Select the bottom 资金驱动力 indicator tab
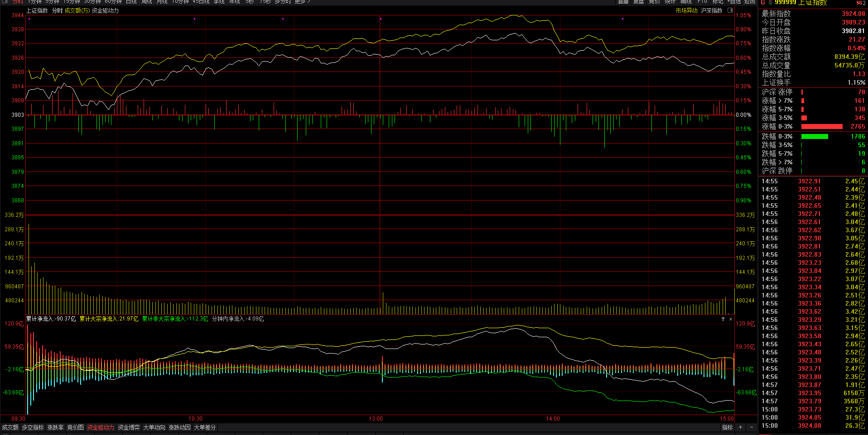 tap(101, 427)
